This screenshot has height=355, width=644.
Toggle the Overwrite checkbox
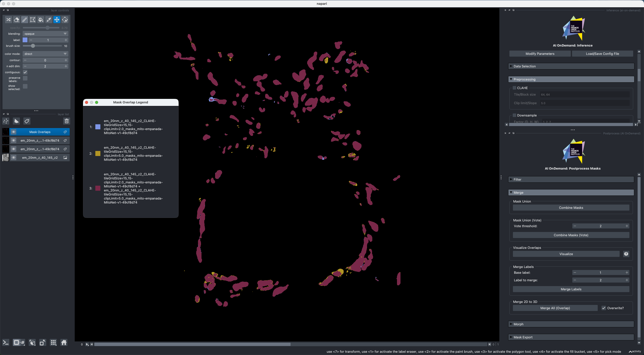(x=603, y=308)
